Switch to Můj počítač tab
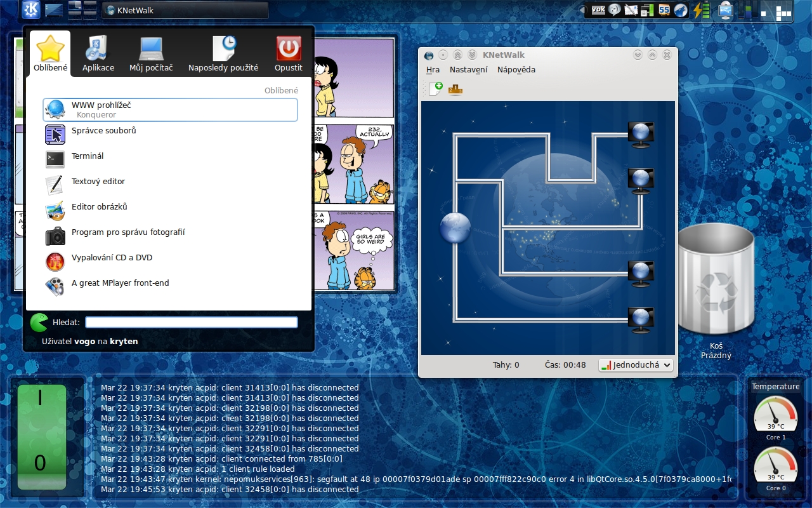The image size is (812, 508). click(x=151, y=54)
